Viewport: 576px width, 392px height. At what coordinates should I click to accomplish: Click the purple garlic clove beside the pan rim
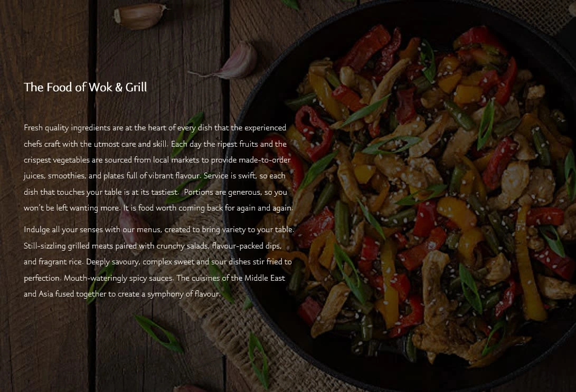tap(235, 61)
